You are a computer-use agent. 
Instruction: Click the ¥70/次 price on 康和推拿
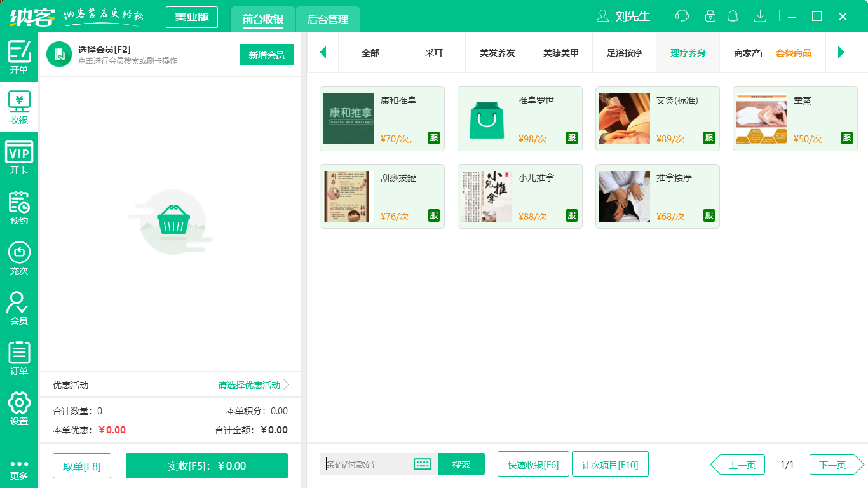click(397, 139)
